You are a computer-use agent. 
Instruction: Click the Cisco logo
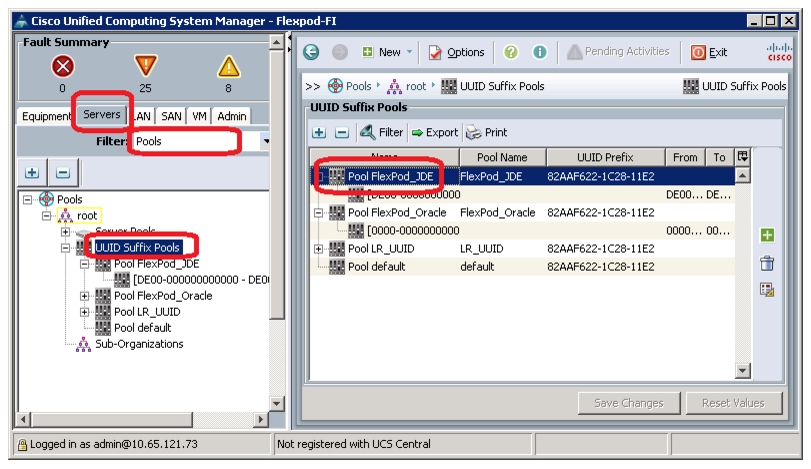click(779, 52)
